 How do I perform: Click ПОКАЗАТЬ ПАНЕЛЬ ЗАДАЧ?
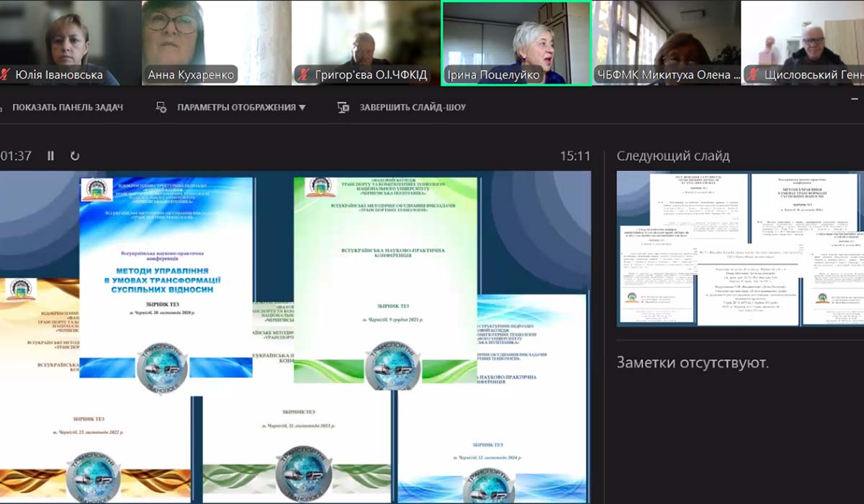[x=67, y=107]
